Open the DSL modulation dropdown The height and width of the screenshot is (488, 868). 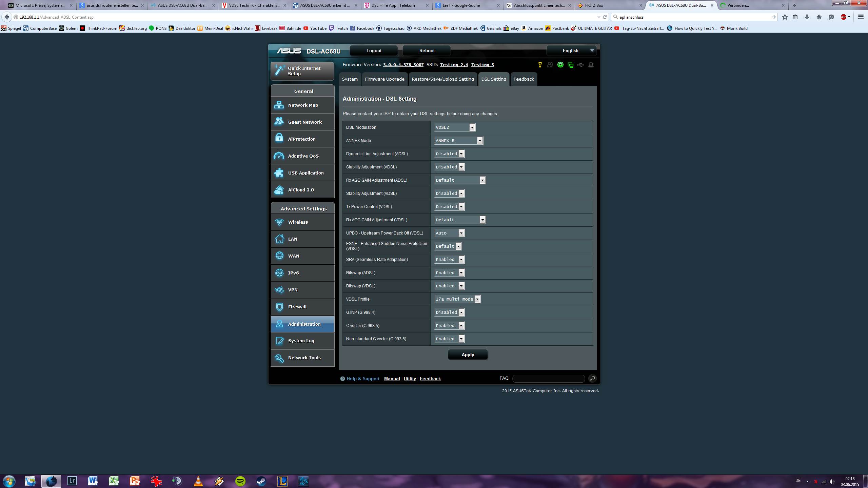coord(455,127)
